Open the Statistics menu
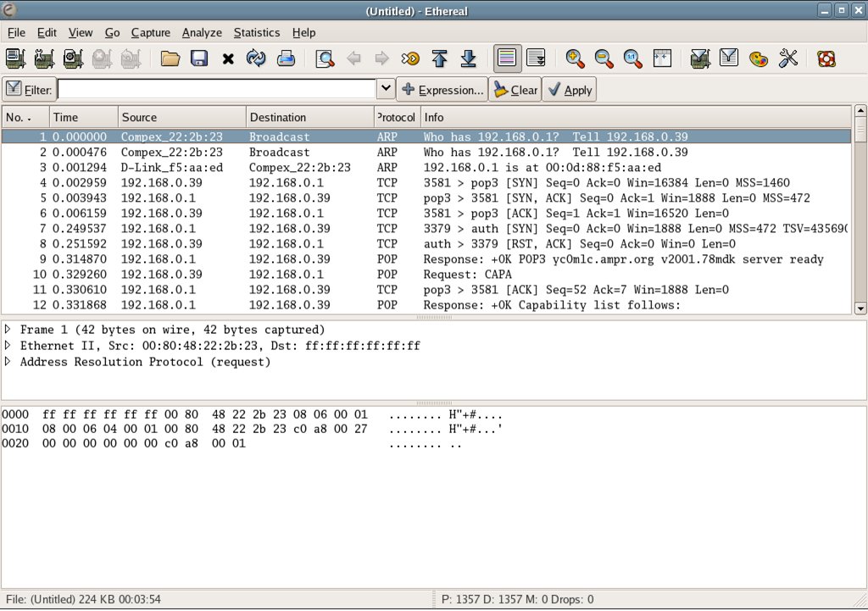 pyautogui.click(x=256, y=32)
